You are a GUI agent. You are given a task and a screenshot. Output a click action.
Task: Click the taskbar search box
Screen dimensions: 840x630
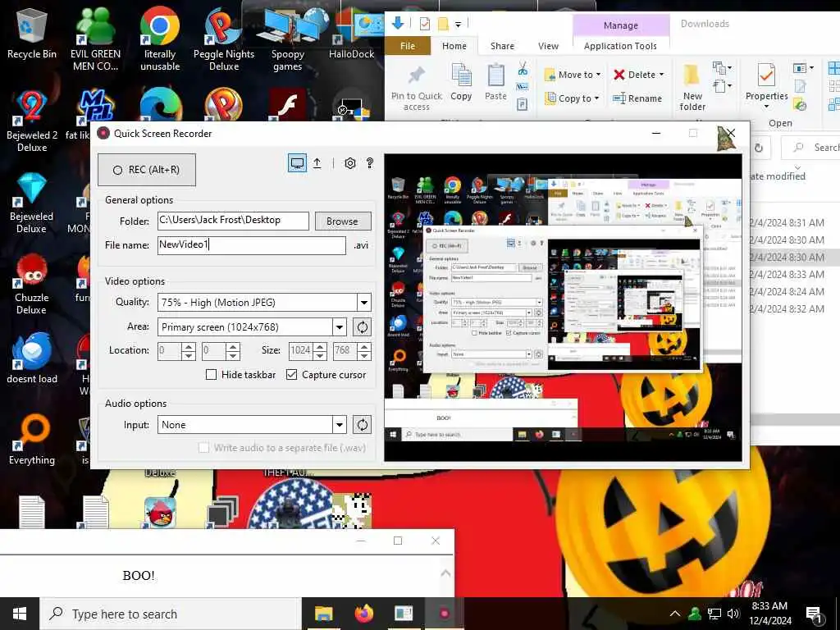(x=171, y=614)
